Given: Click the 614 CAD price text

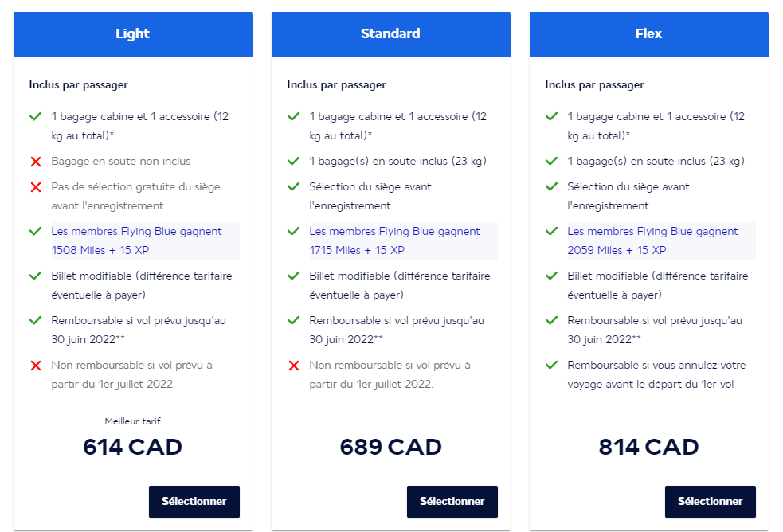Looking at the screenshot, I should click(x=132, y=447).
